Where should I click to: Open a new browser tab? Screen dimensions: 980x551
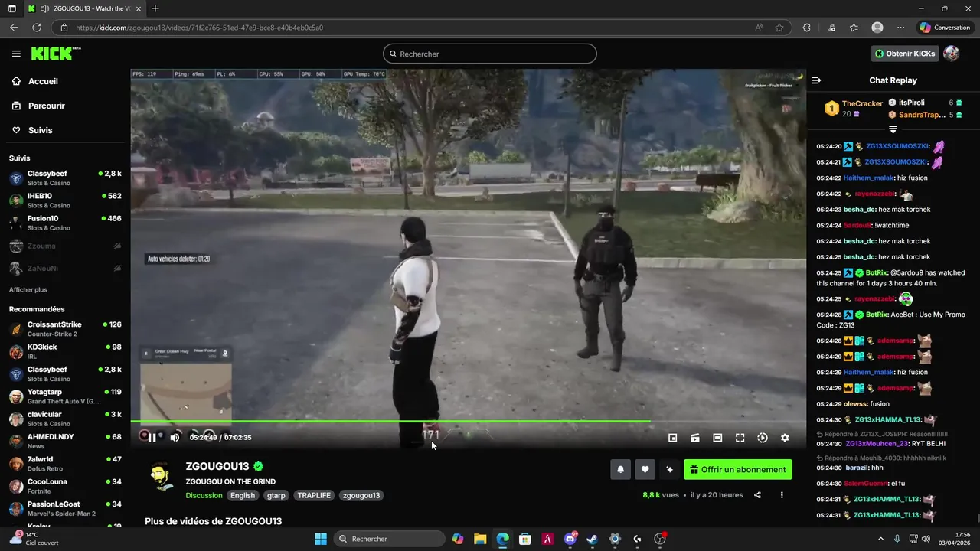(x=155, y=8)
